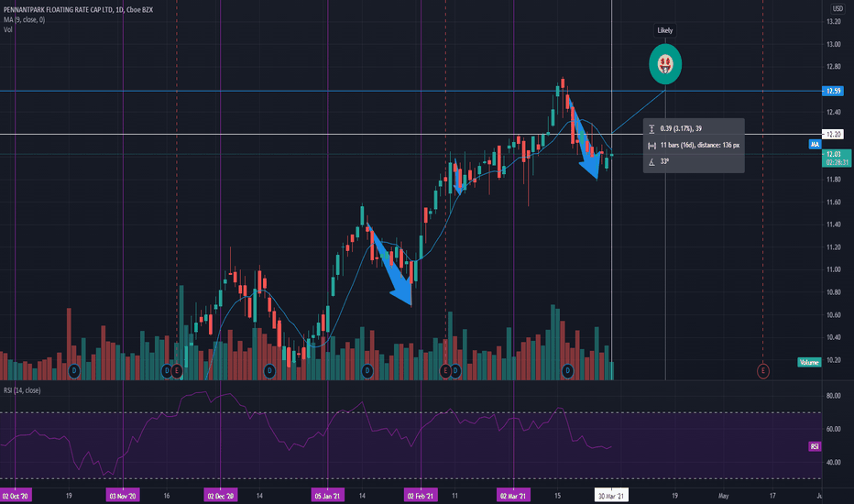Click the dividend marker in mid-December '20
Image resolution: width=854 pixels, height=504 pixels.
[269, 371]
